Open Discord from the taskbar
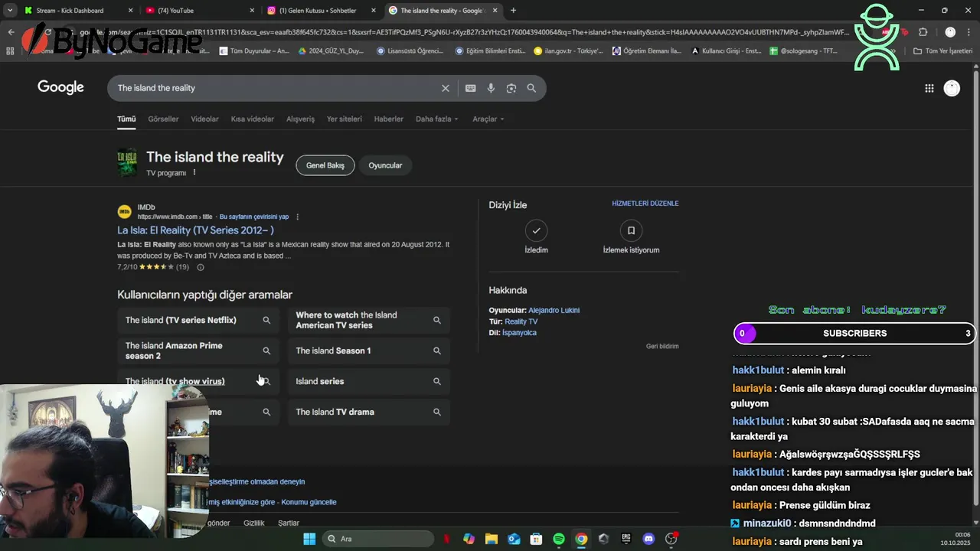Screen dimensions: 980x551 click(648, 539)
